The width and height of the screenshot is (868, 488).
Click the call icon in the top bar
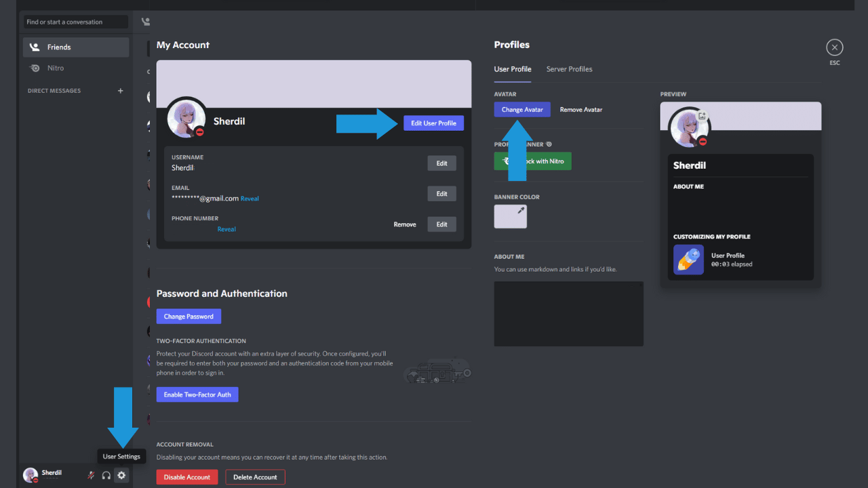144,21
